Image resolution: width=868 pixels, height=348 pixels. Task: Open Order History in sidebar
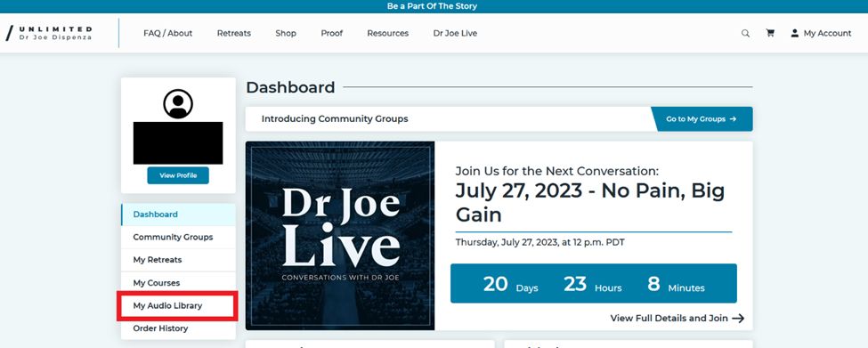coord(178,328)
